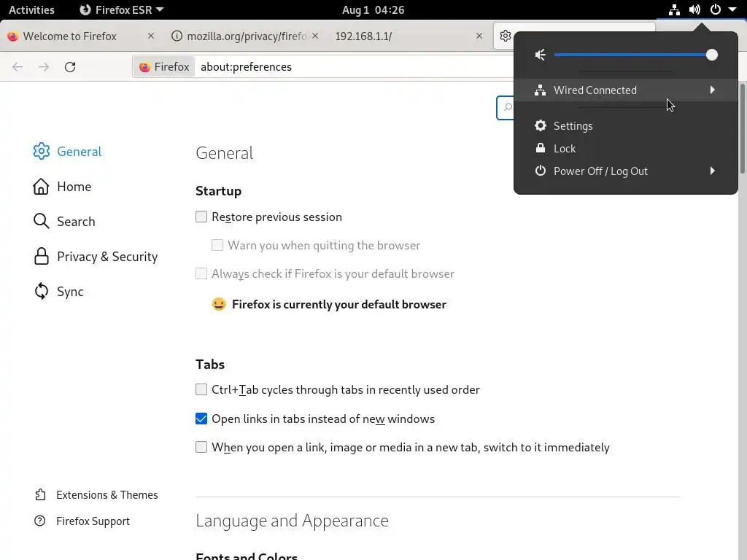Toggle Ctrl+Tab cycles through tabs checkbox

point(201,389)
